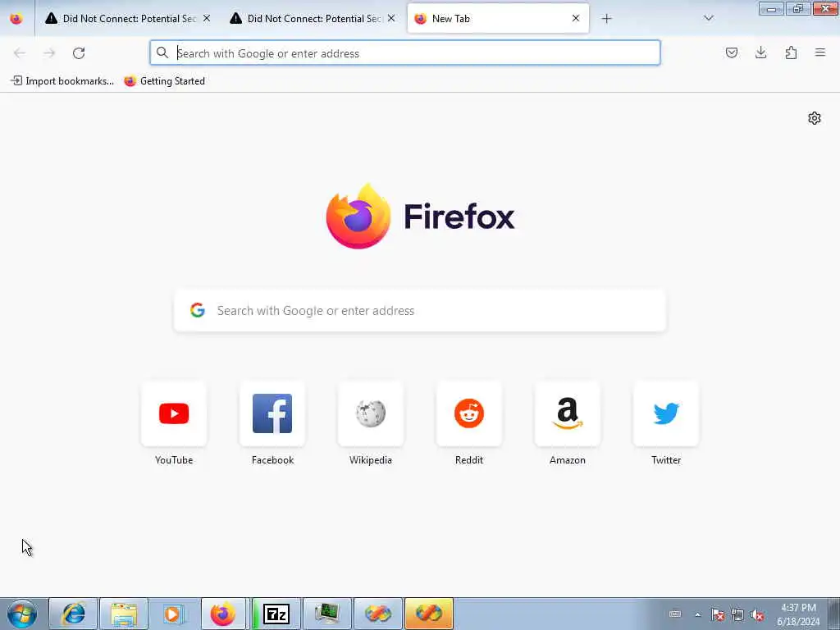Go forward one page arrow

tap(49, 53)
